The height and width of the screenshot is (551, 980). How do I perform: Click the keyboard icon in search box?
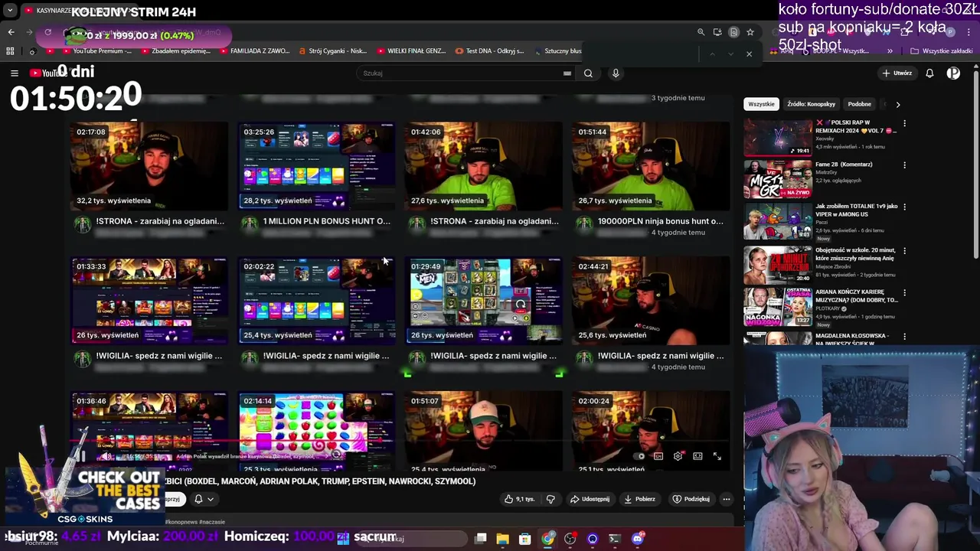[567, 73]
